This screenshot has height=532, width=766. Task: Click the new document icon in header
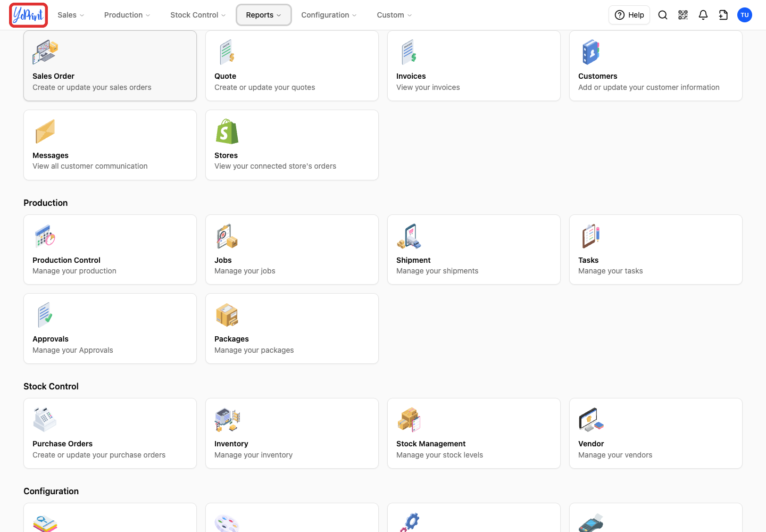coord(723,15)
